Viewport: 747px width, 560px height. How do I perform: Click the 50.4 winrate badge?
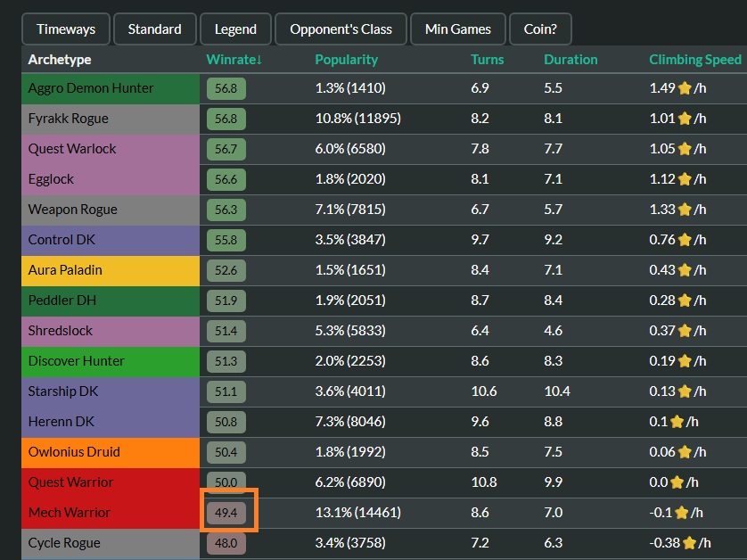pyautogui.click(x=226, y=452)
